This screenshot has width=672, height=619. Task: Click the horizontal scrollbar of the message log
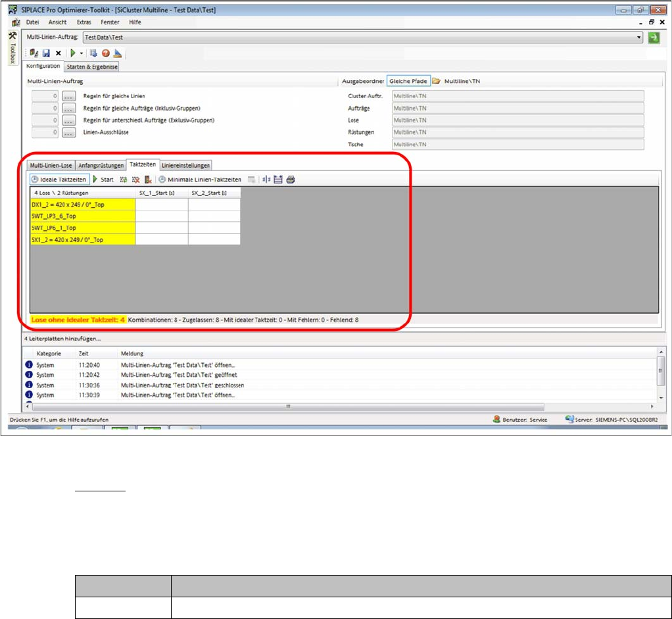[x=288, y=407]
